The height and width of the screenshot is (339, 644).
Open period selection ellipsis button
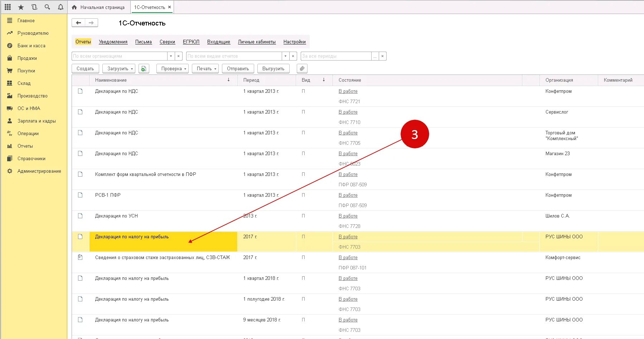(x=375, y=56)
